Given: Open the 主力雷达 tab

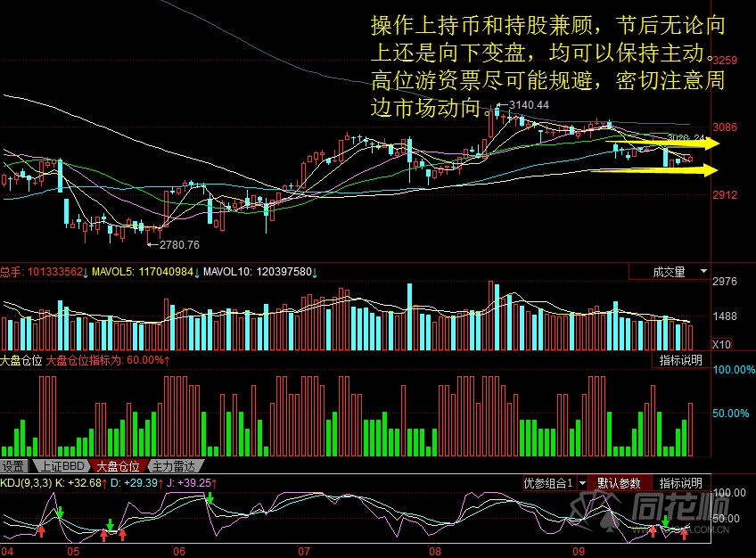Looking at the screenshot, I should point(174,466).
